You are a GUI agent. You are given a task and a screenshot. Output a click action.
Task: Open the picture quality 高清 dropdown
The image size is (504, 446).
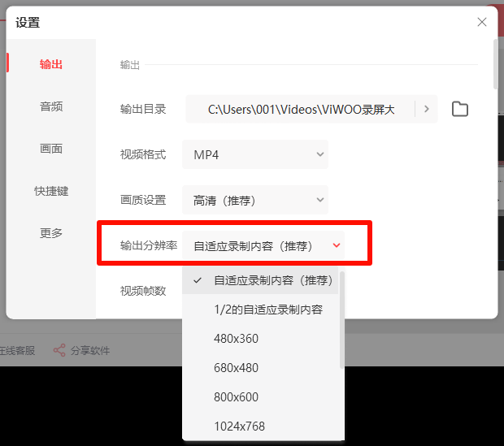point(255,200)
